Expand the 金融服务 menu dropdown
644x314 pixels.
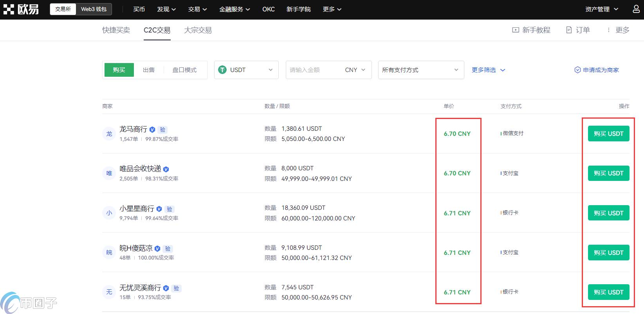click(x=235, y=9)
